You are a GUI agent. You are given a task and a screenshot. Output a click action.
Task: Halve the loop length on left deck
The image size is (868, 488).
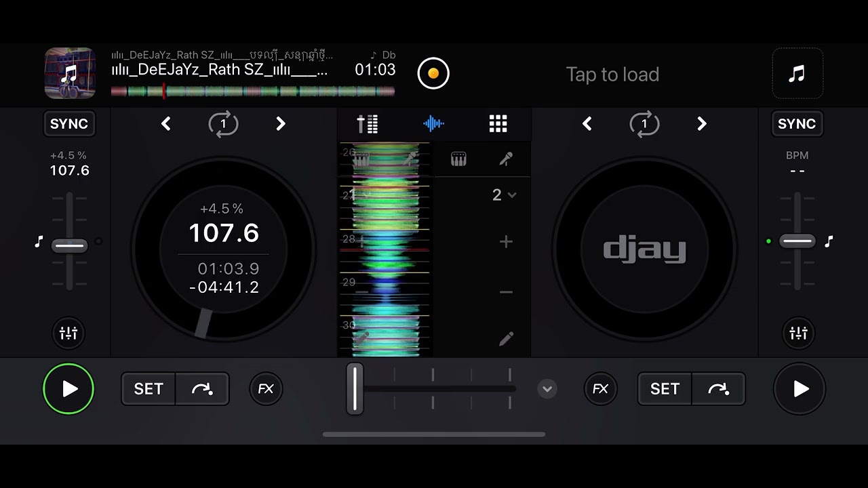click(x=166, y=124)
